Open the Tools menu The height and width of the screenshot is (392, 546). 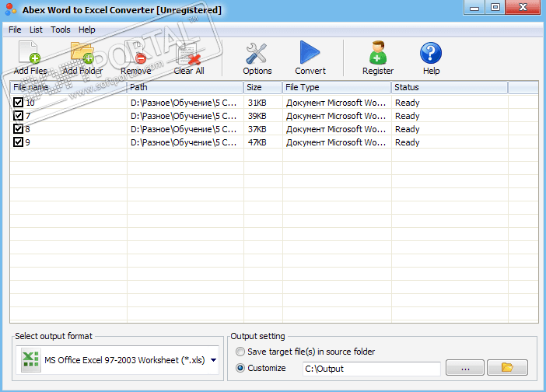tap(61, 30)
